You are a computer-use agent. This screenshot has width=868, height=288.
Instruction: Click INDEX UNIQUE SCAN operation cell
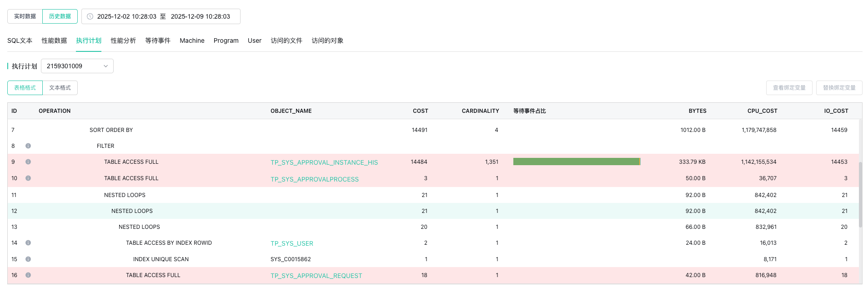coord(161,259)
